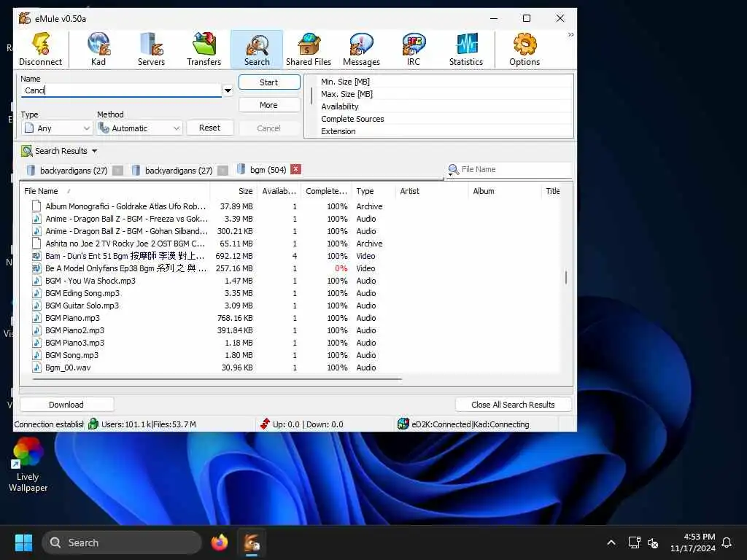Viewport: 747px width, 560px height.
Task: Open the Servers page
Action: (x=151, y=50)
